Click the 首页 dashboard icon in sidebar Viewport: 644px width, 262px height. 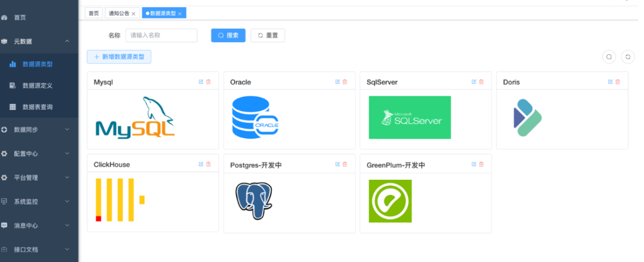click(4, 18)
